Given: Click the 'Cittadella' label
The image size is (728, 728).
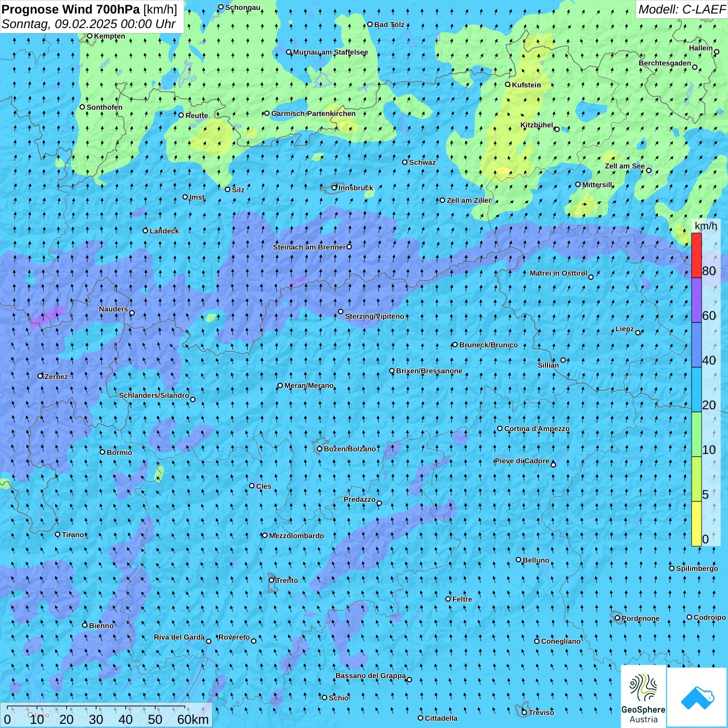Looking at the screenshot, I should [x=441, y=718].
